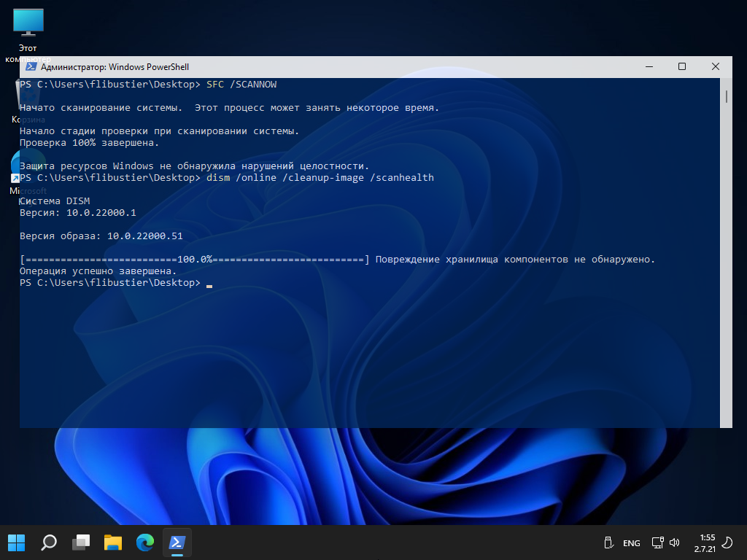Screen dimensions: 747x560
Task: Open the Windows Start menu
Action: tap(16, 542)
